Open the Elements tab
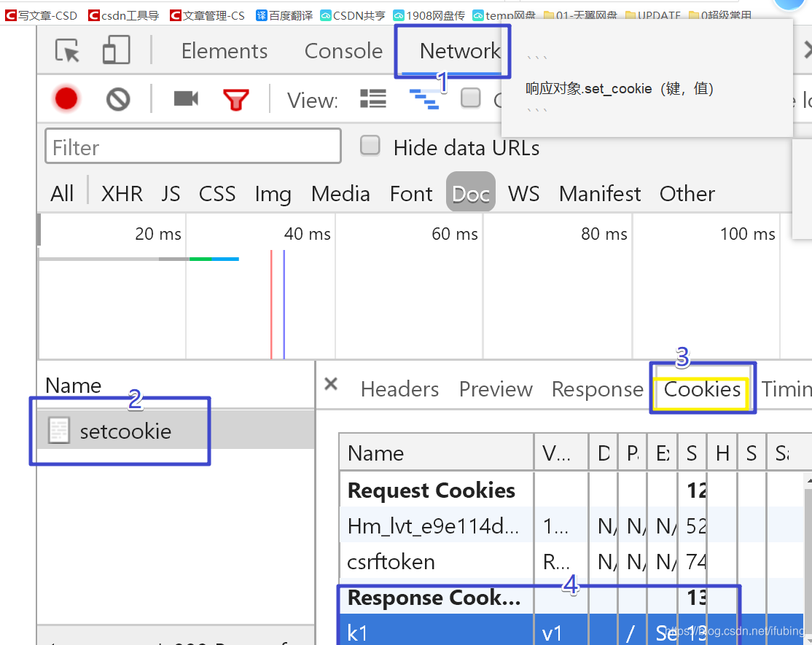812x645 pixels. click(225, 51)
